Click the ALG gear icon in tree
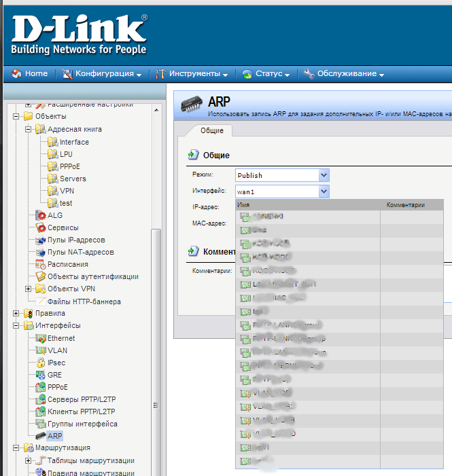 coord(40,215)
